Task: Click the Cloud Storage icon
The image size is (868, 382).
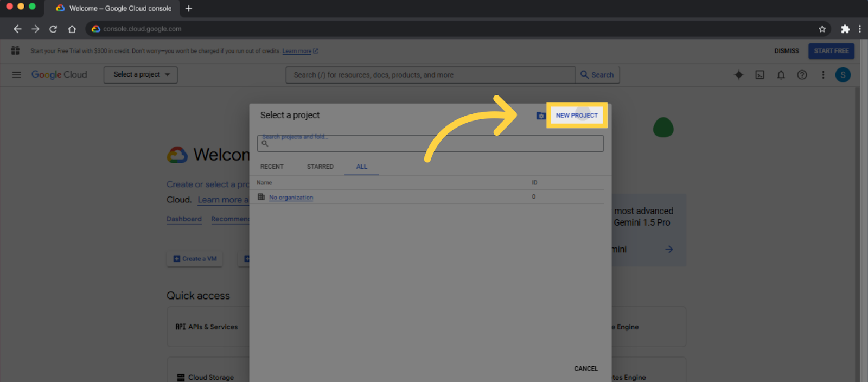Action: point(181,378)
